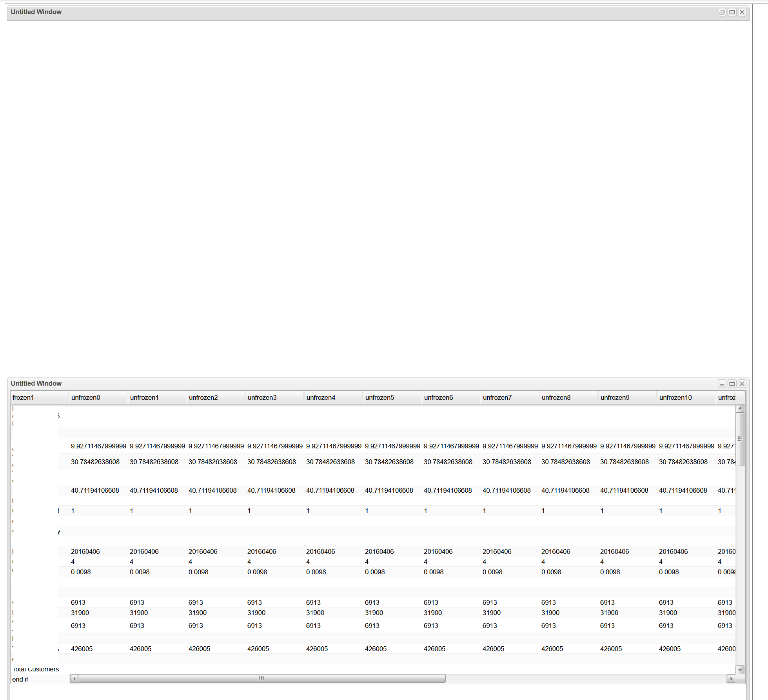The height and width of the screenshot is (700, 768).
Task: Select 426005 cell under unfrozen0
Action: 98,649
